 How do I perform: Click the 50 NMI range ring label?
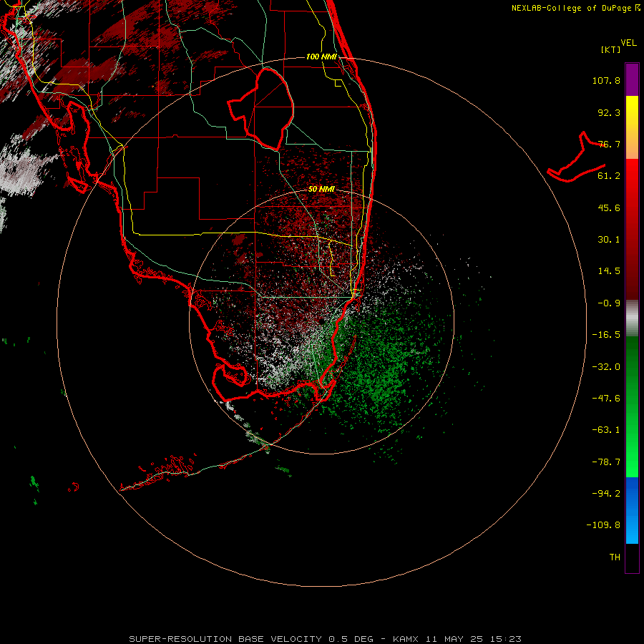coord(321,189)
